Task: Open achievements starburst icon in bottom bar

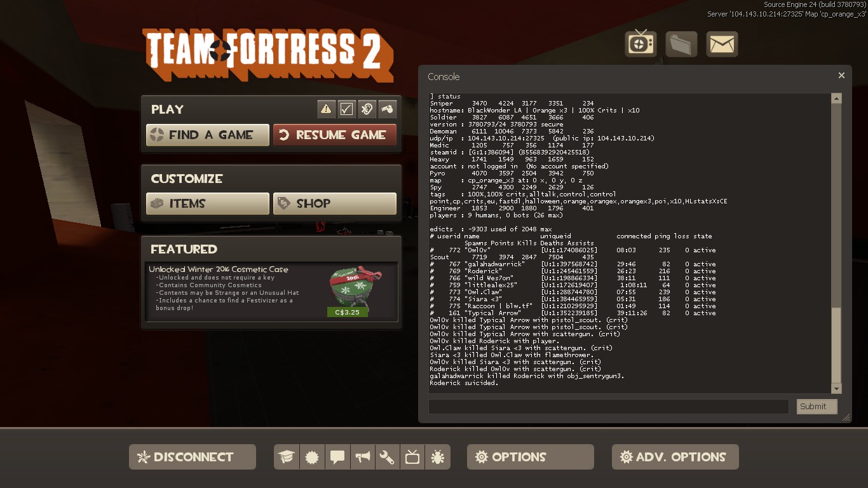Action: point(312,457)
